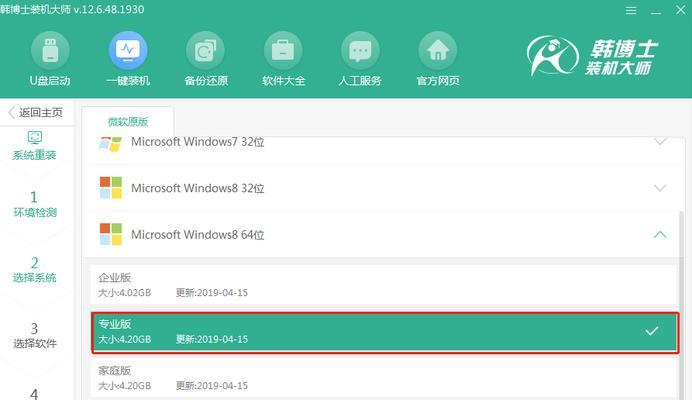Click the checkmark on 专业版 row
Viewport: 692px width, 400px height.
(652, 331)
